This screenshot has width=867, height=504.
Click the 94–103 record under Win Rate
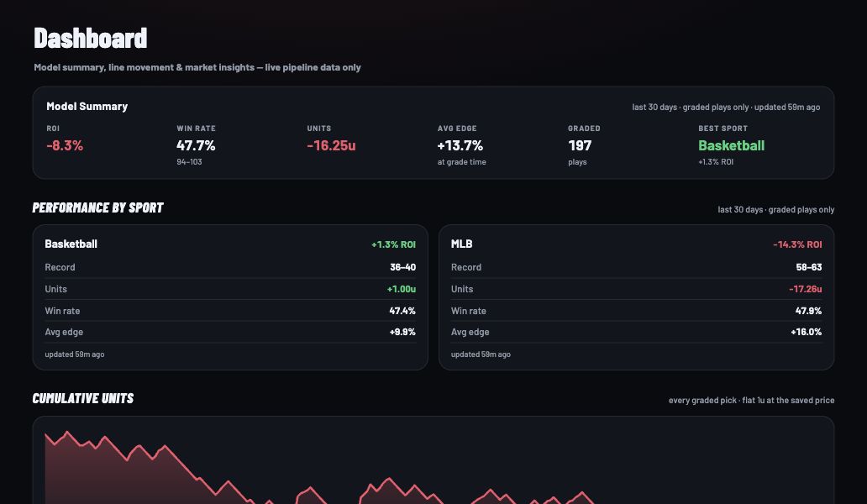(x=189, y=162)
